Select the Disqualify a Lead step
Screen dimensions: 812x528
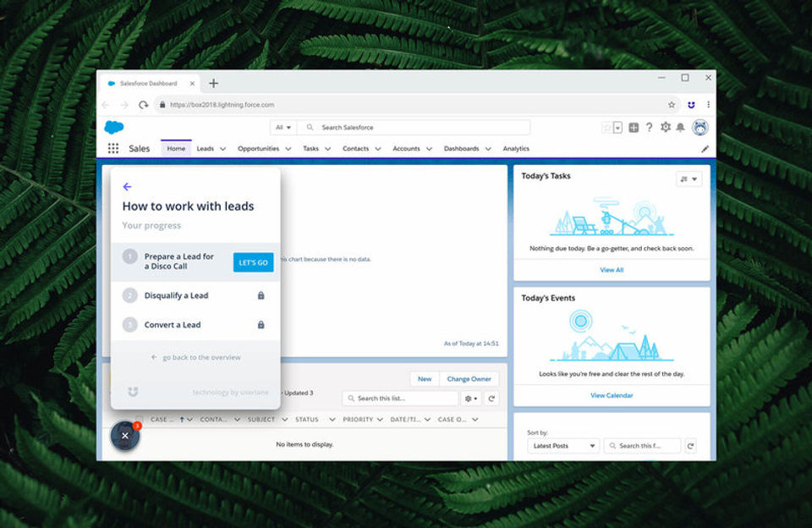[195, 295]
